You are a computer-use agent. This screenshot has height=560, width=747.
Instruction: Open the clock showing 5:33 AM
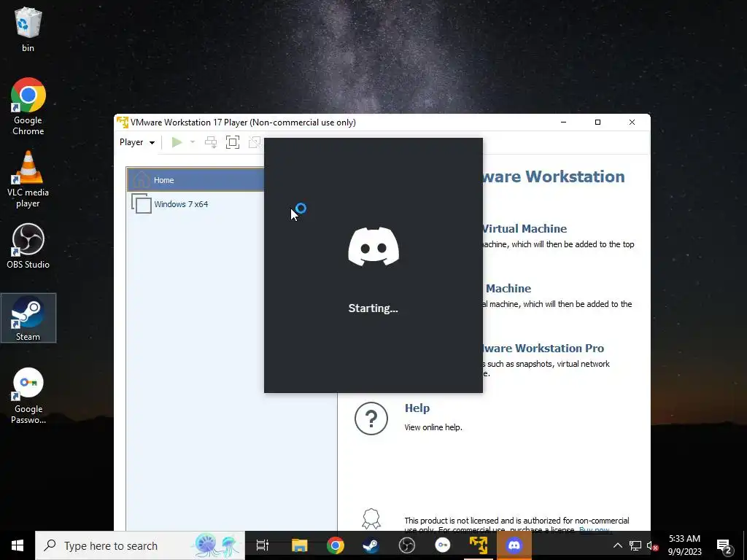[684, 545]
